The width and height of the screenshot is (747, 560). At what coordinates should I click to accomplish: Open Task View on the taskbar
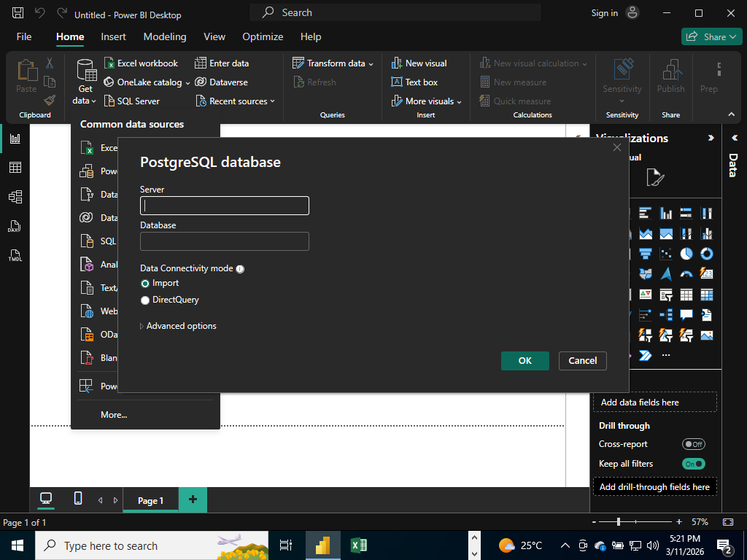[x=286, y=545]
